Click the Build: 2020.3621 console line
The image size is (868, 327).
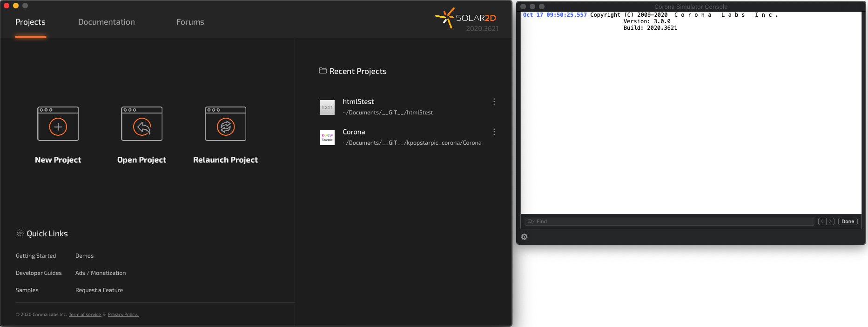click(650, 28)
